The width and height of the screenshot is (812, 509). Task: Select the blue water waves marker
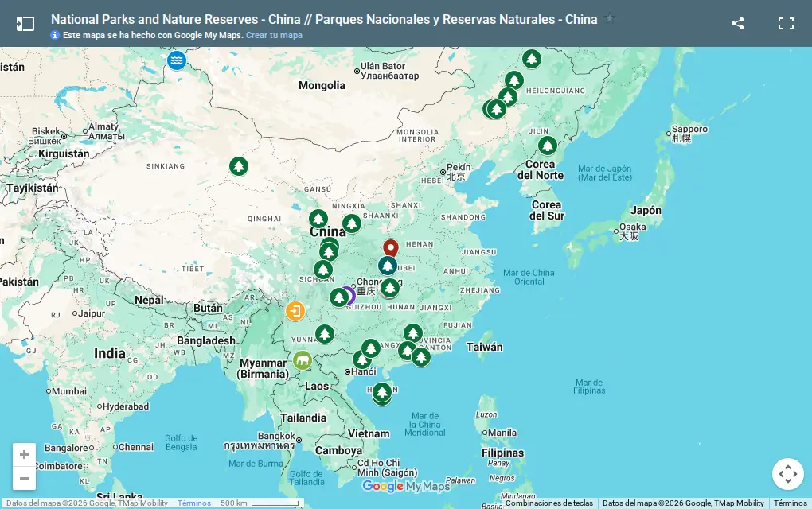click(177, 60)
